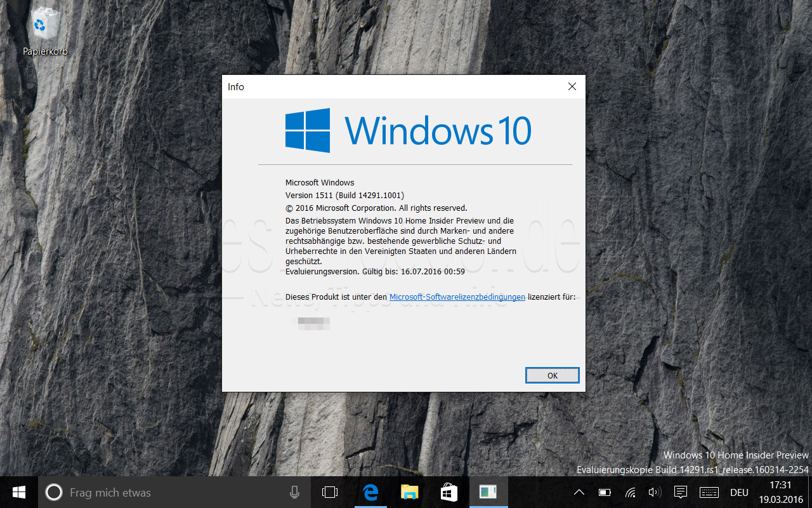Open the Microsoft-Softwarelizenzbedingungen link

[457, 297]
